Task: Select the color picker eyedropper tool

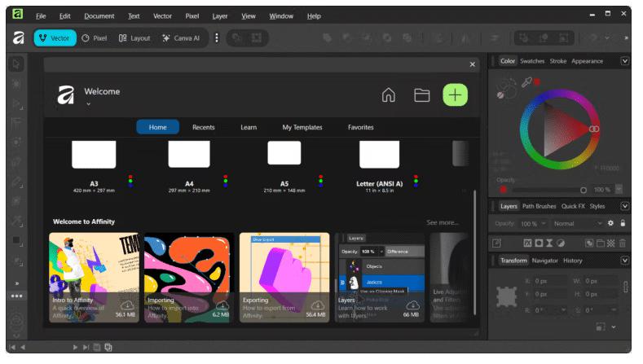Action: click(526, 82)
